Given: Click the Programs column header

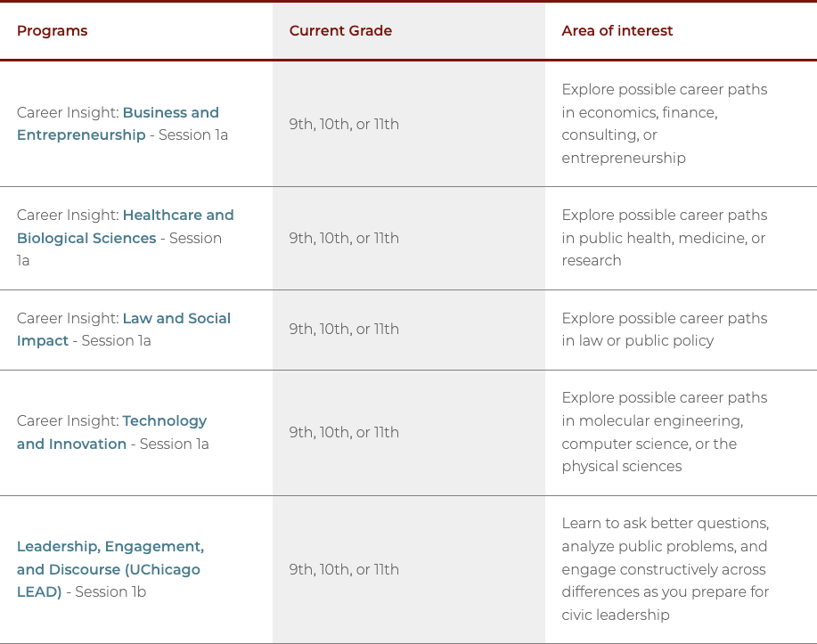Looking at the screenshot, I should click(x=53, y=31).
